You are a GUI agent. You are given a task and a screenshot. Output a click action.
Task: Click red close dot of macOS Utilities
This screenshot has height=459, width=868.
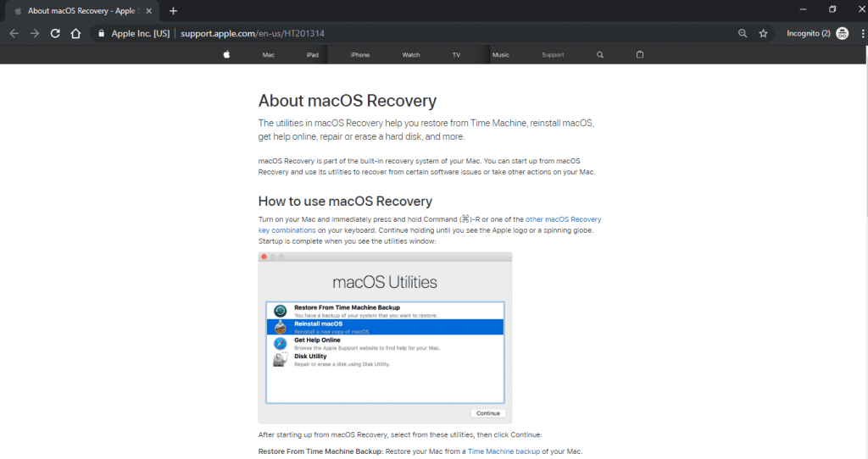[x=264, y=257]
